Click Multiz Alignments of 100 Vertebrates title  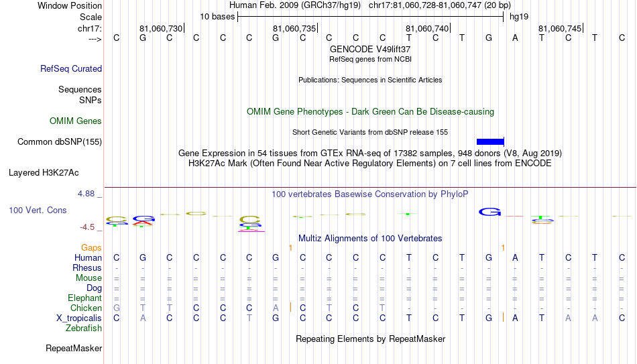[x=370, y=239]
